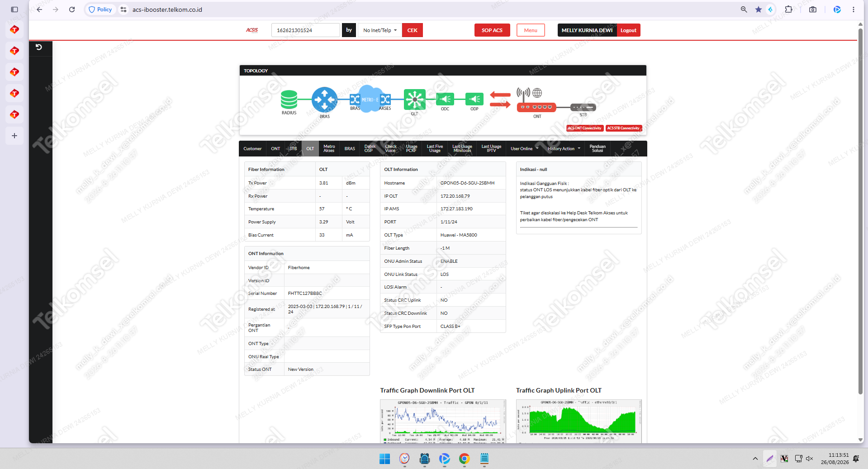Click the browser address bar URL
Image resolution: width=868 pixels, height=469 pixels.
pyautogui.click(x=167, y=9)
